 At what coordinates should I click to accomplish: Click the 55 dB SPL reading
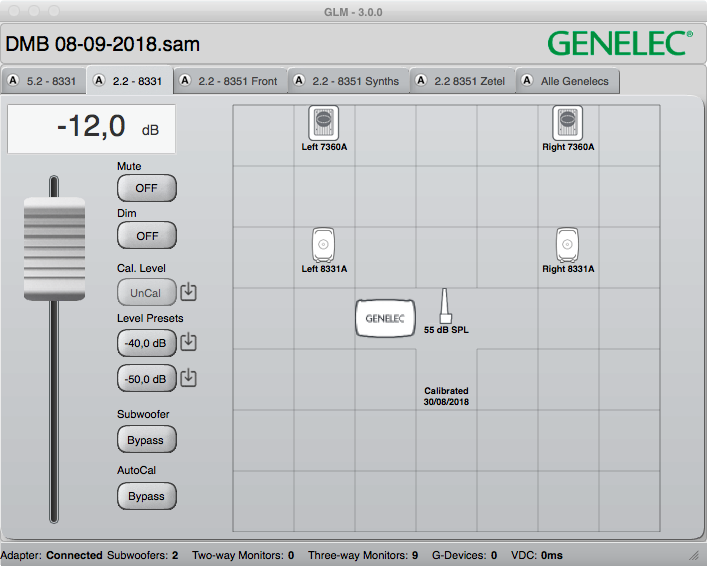pyautogui.click(x=446, y=330)
